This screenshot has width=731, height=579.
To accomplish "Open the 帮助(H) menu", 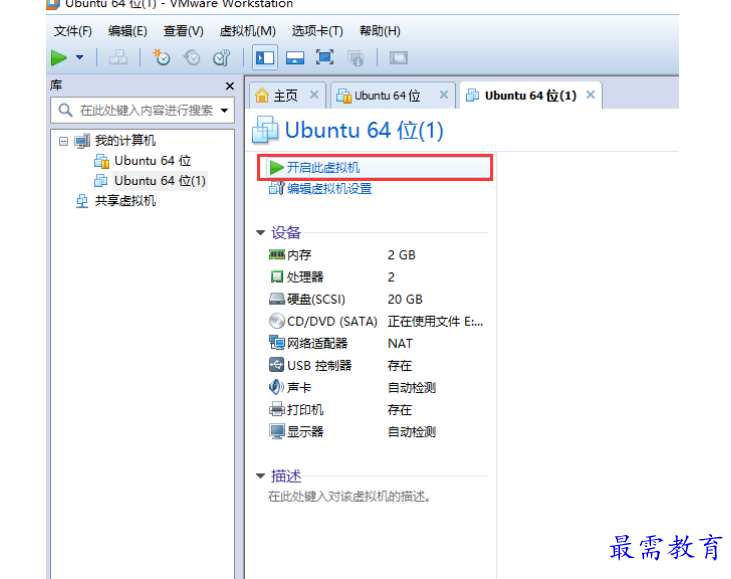I will [380, 31].
